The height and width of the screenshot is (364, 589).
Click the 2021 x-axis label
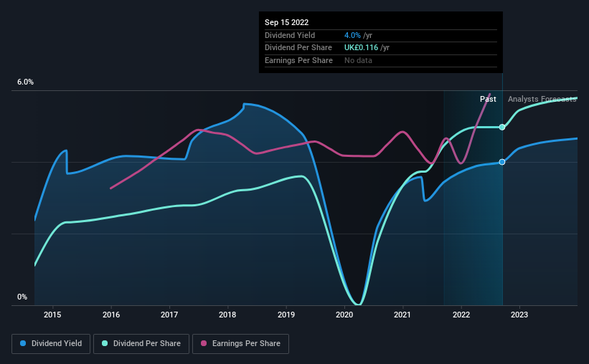[x=402, y=315]
